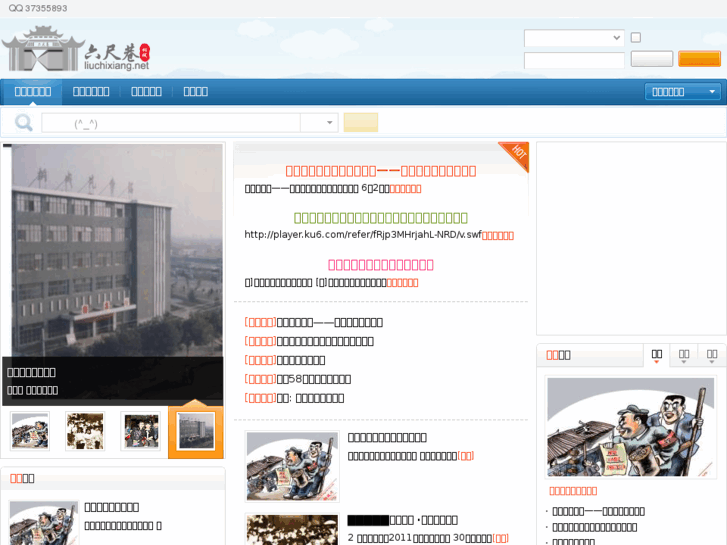Open the blue dropdown at navigation bar right
727x545 pixels.
click(682, 91)
